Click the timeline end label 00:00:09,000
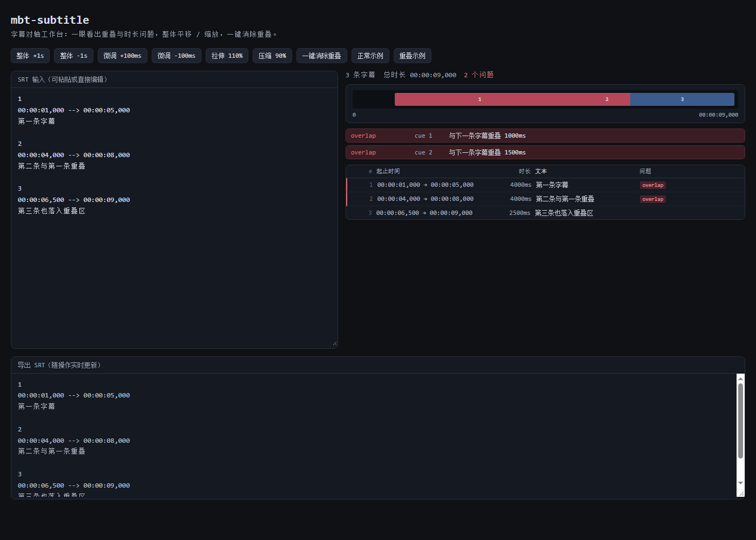The width and height of the screenshot is (756, 540). pos(718,115)
